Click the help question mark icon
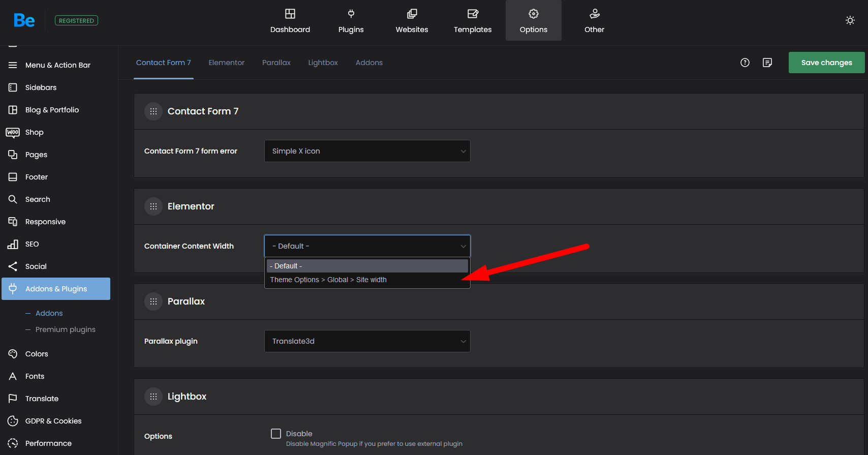This screenshot has width=868, height=455. 745,63
